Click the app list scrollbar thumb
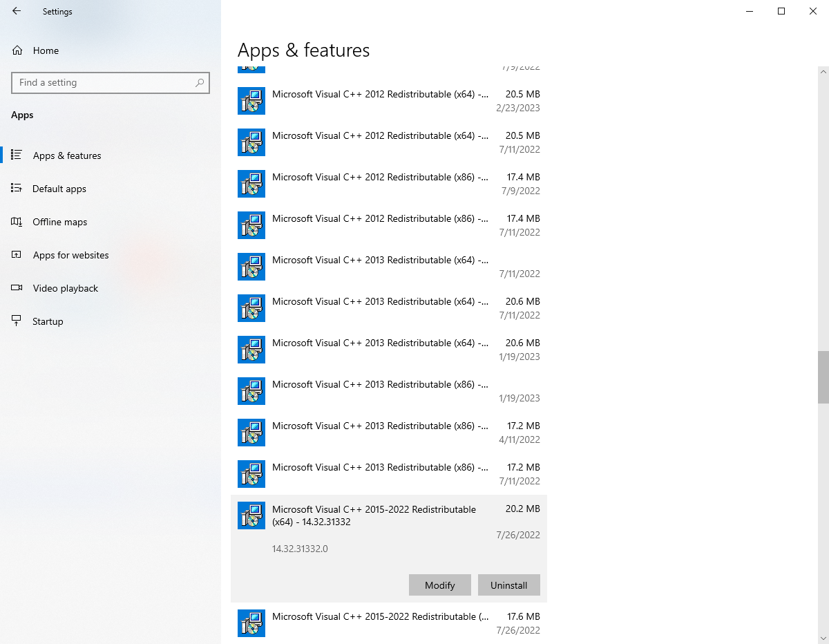 (823, 377)
